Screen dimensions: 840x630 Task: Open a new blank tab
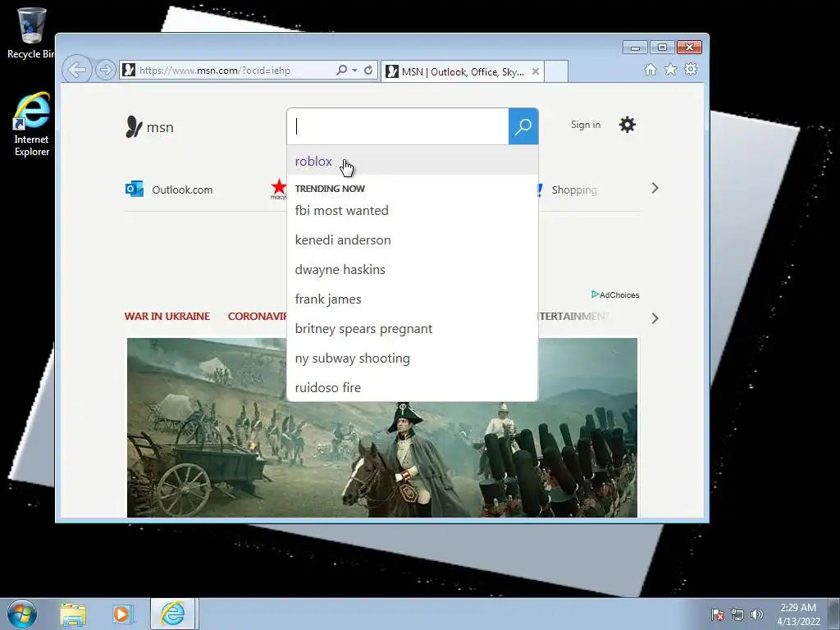(556, 72)
